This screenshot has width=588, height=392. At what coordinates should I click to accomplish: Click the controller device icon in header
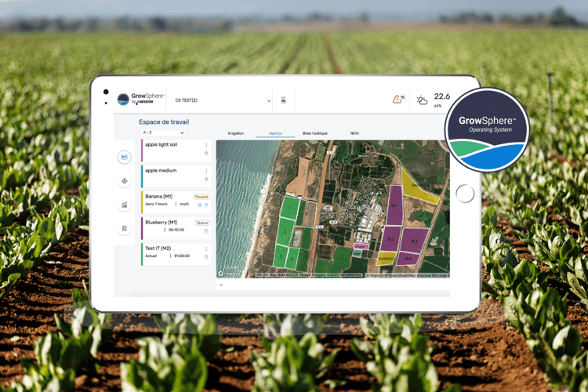tap(283, 100)
